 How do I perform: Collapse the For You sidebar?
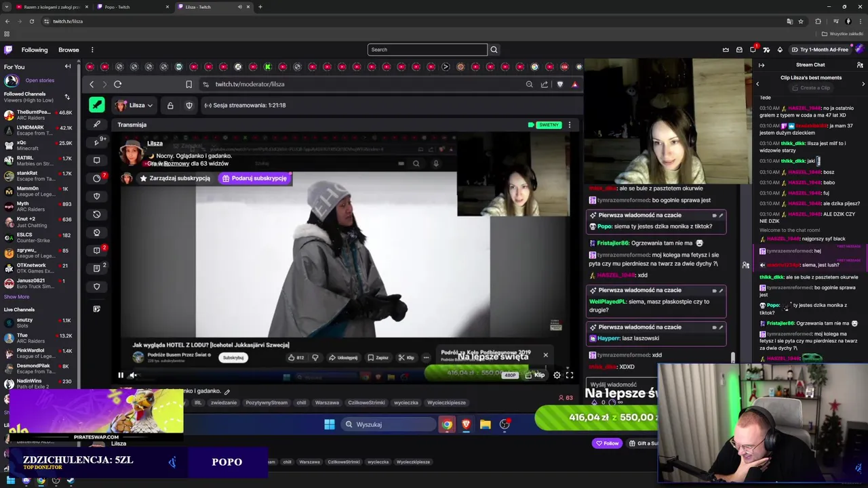pos(68,66)
